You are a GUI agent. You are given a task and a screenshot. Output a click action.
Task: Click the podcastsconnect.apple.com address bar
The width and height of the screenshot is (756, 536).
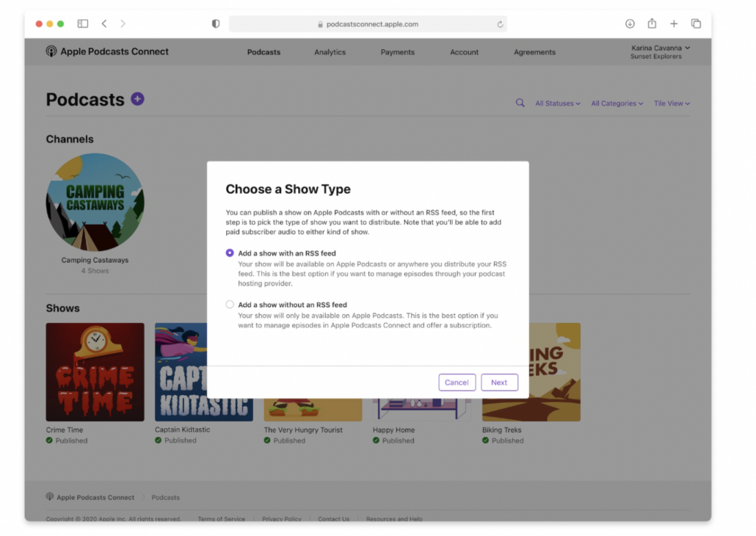pos(367,24)
